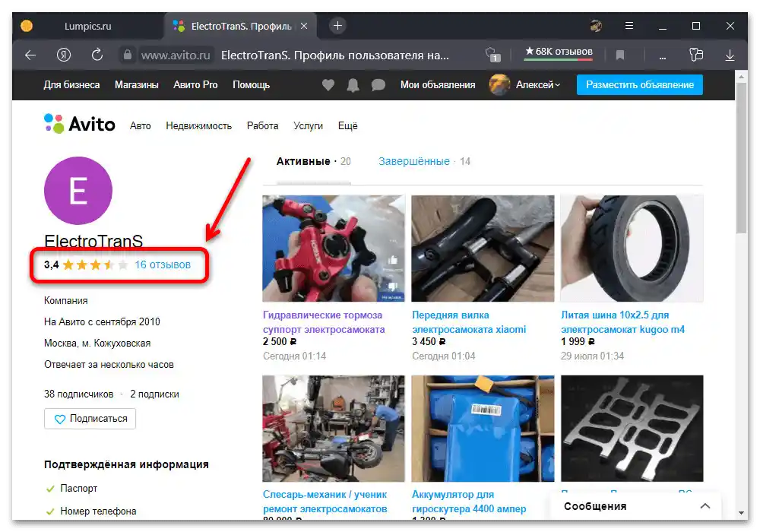Screen dimensions: 760x532
Task: Open the Недвижимость category
Action: [198, 126]
